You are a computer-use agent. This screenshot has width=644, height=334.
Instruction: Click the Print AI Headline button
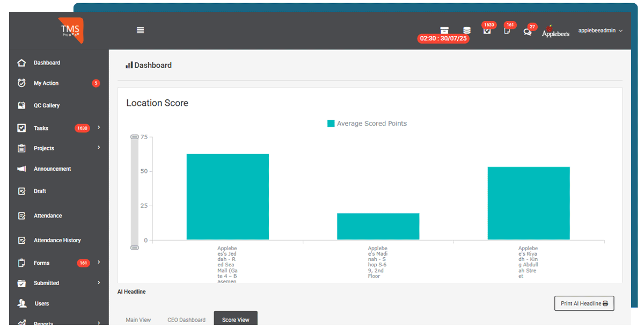point(584,303)
